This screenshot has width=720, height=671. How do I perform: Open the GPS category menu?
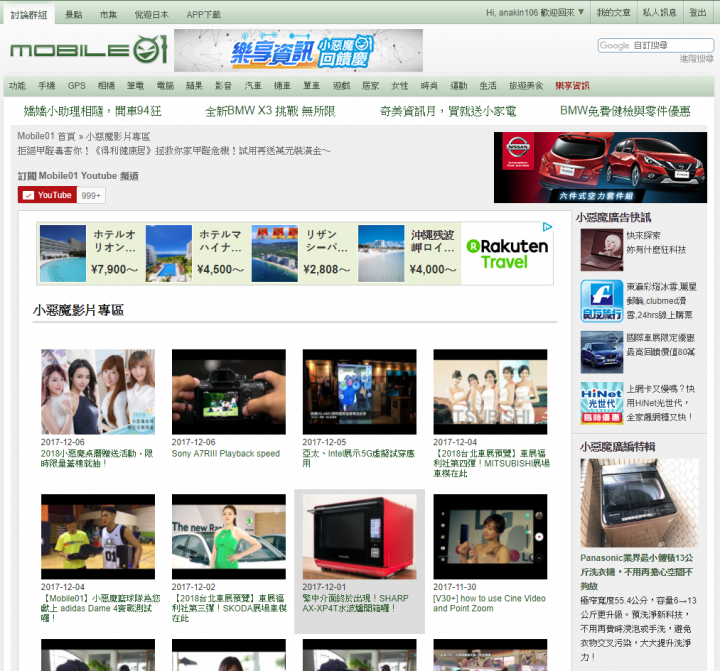pos(76,85)
